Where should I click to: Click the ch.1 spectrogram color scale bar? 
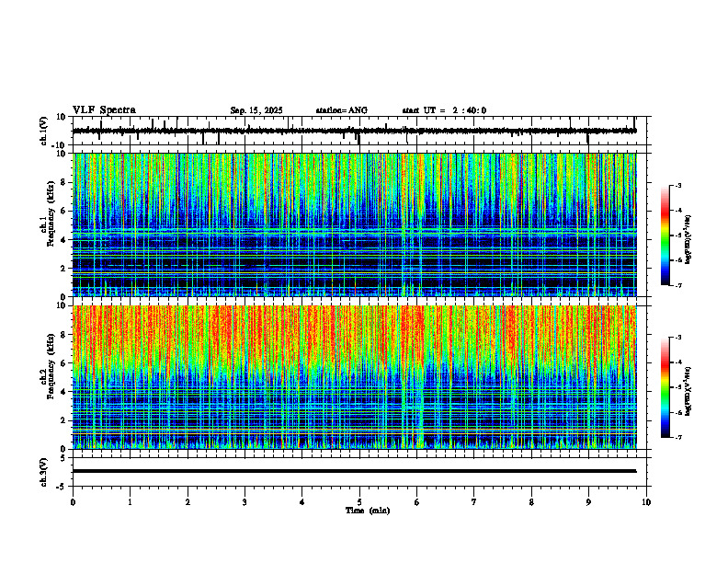pyautogui.click(x=665, y=236)
